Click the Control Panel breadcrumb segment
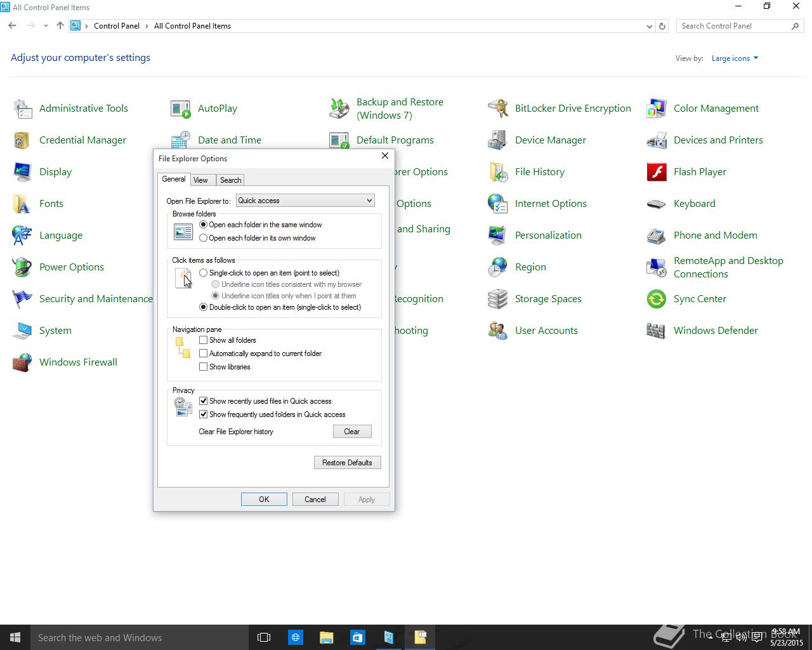 click(117, 26)
